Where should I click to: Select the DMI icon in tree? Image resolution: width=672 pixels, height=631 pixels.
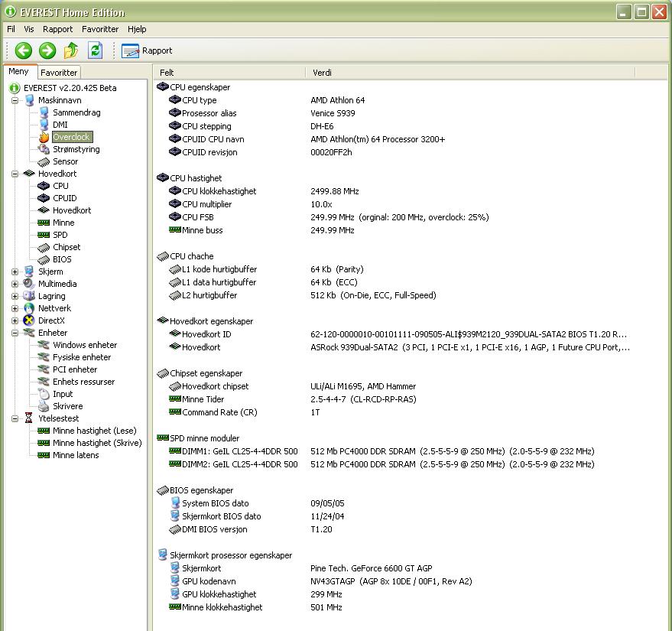44,125
